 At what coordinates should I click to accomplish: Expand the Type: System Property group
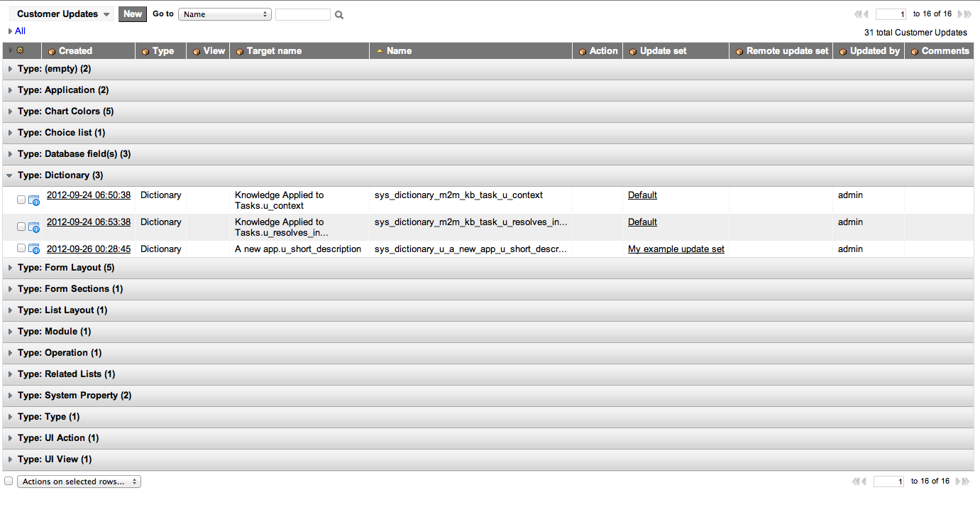(x=9, y=396)
